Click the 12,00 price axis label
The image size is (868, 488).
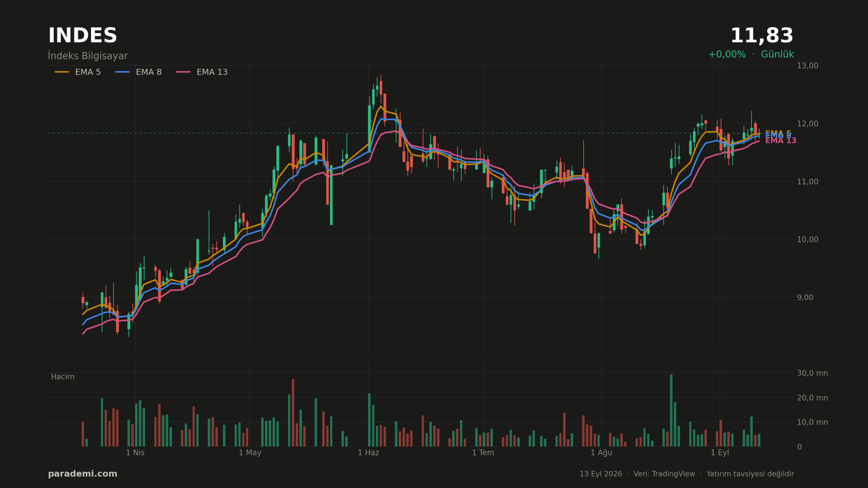coord(807,124)
